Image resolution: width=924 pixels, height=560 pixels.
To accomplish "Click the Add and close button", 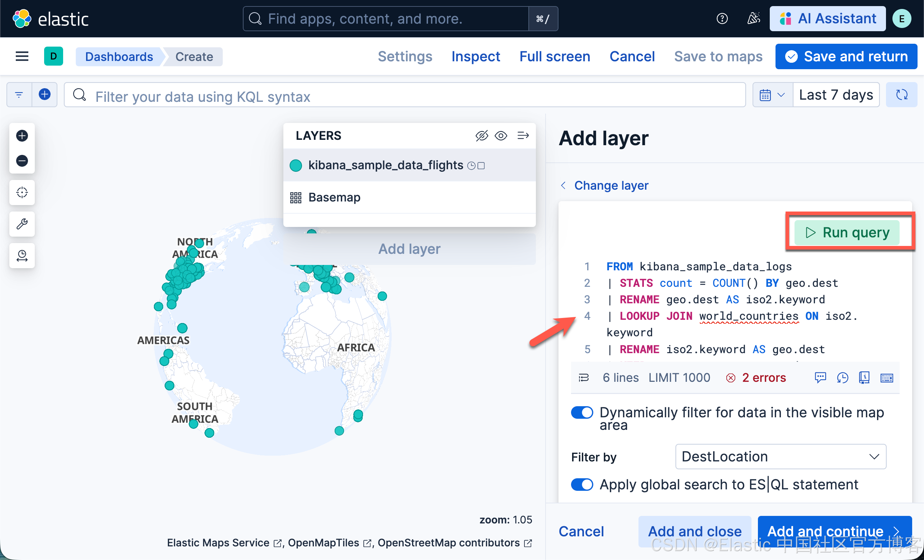I will [x=694, y=531].
